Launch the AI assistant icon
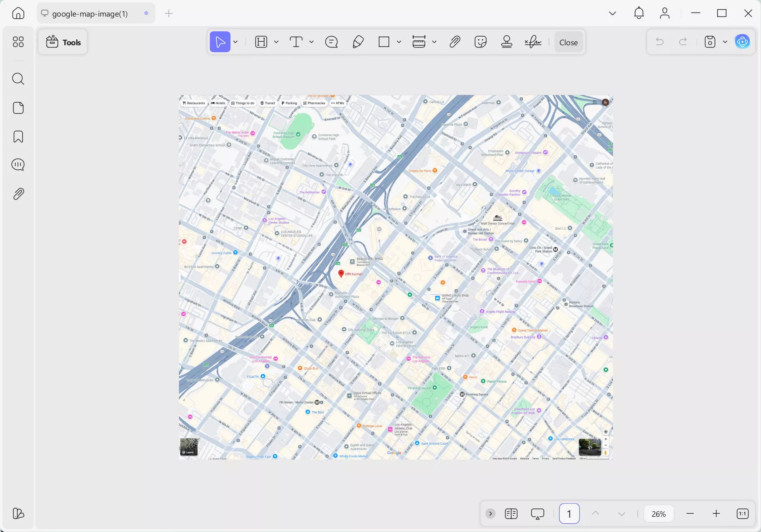The height and width of the screenshot is (532, 761). (742, 42)
